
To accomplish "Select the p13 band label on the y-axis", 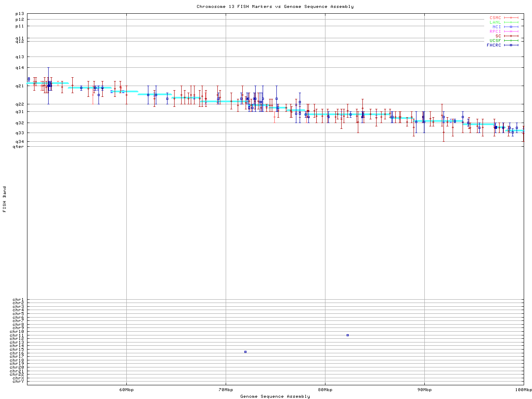I will [20, 14].
